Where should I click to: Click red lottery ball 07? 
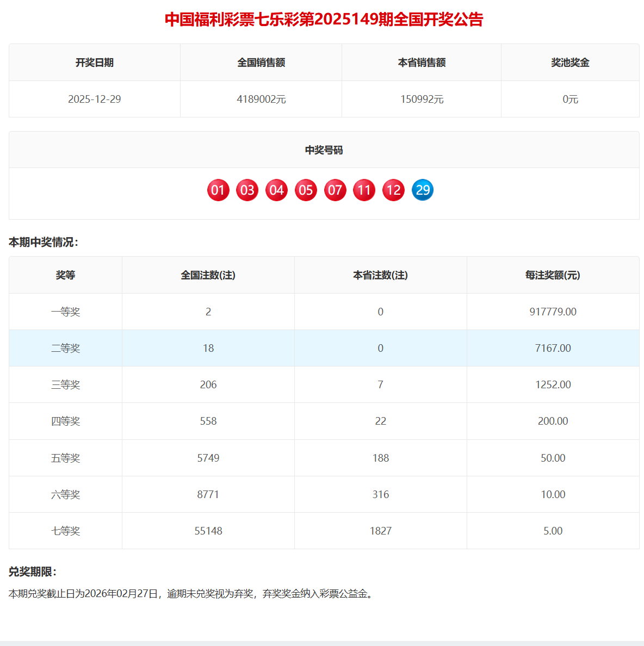(x=335, y=190)
